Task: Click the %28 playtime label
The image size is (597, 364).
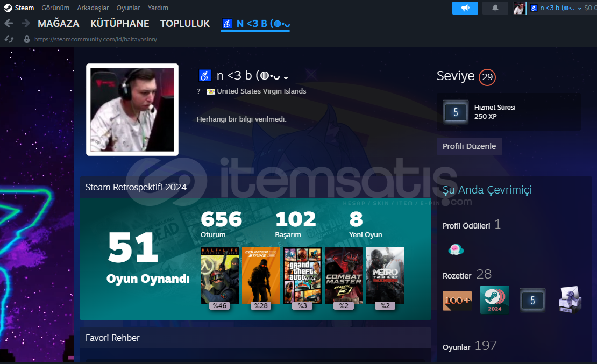Action: (261, 306)
